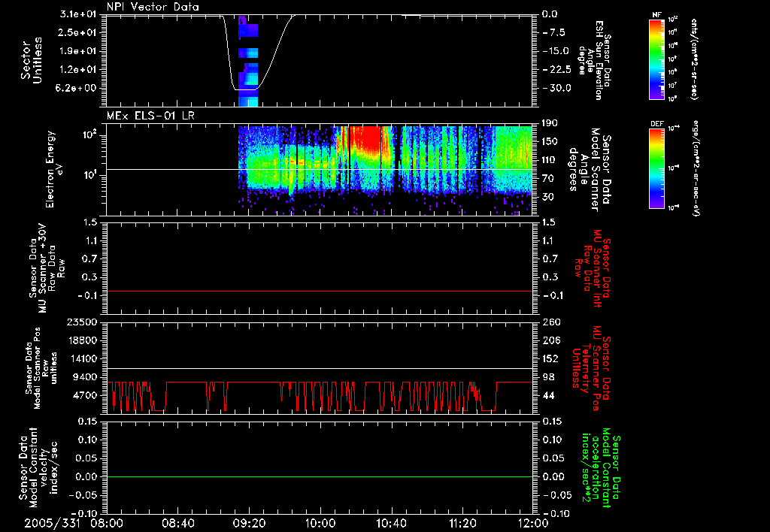The width and height of the screenshot is (770, 532).
Task: Click the 'NPI Vector Data' panel title
Action: [153, 7]
